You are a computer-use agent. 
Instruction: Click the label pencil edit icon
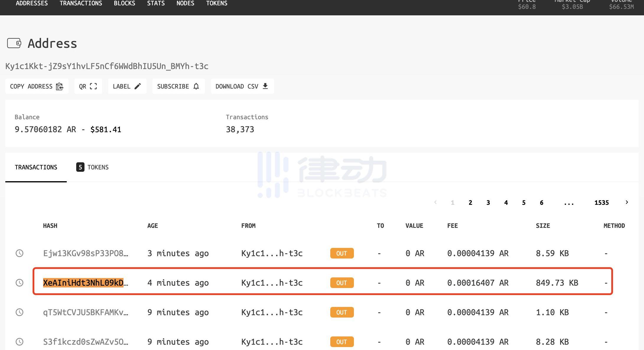(x=138, y=86)
